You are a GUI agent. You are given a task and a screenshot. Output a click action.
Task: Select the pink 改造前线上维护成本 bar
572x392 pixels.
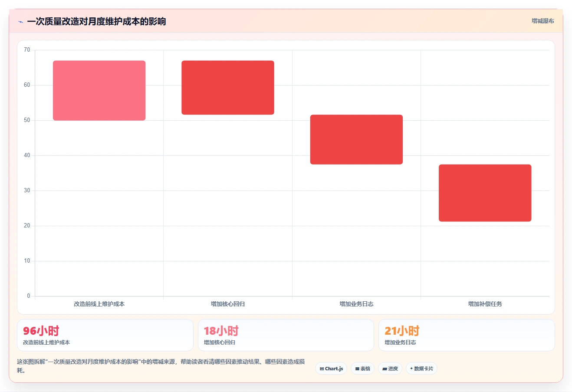pos(99,90)
